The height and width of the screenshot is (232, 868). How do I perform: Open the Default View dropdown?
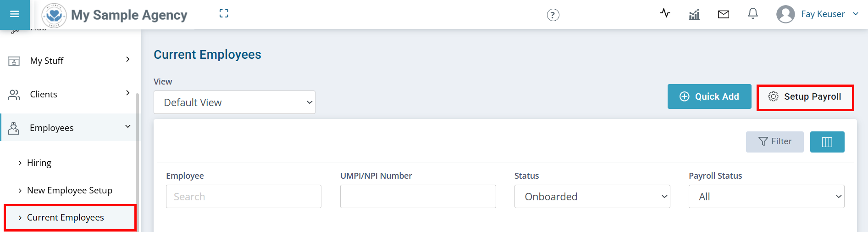(234, 102)
